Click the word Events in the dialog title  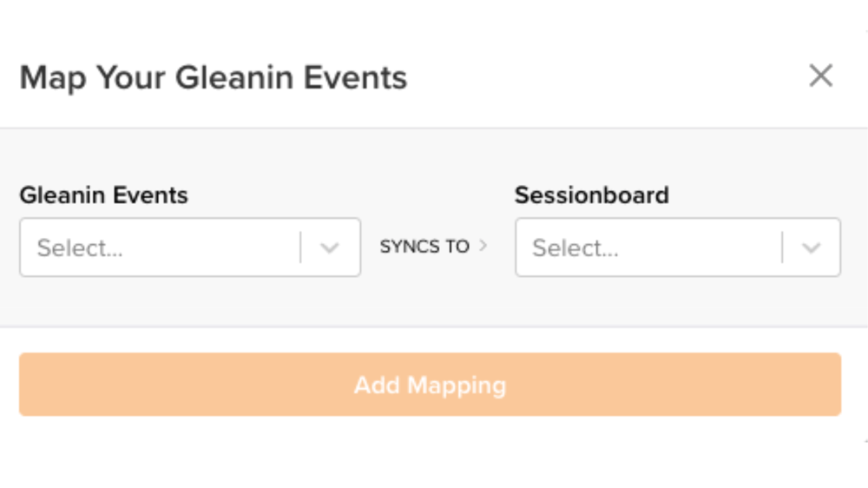pyautogui.click(x=355, y=77)
